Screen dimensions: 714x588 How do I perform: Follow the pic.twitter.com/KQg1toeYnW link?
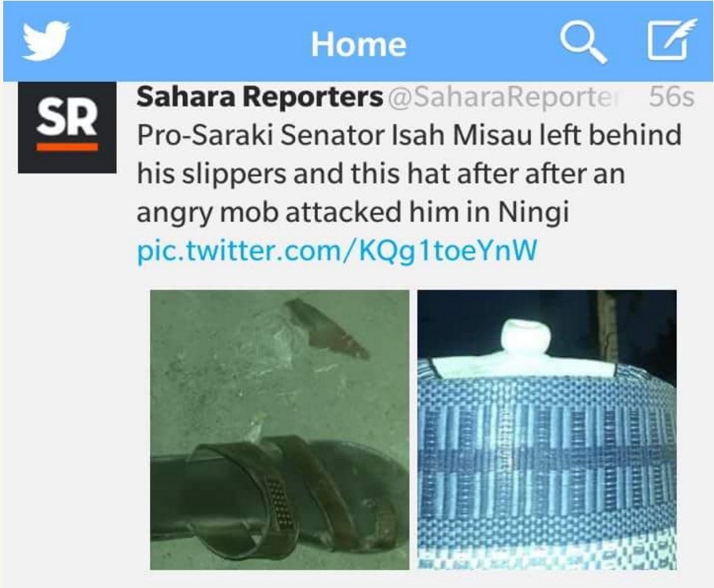pos(337,250)
